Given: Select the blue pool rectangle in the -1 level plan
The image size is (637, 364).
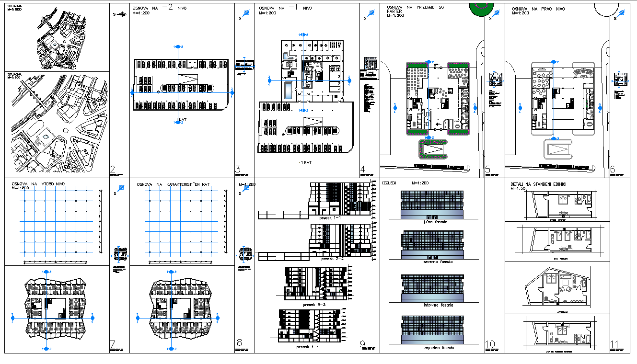Looking at the screenshot, I should point(287,91).
